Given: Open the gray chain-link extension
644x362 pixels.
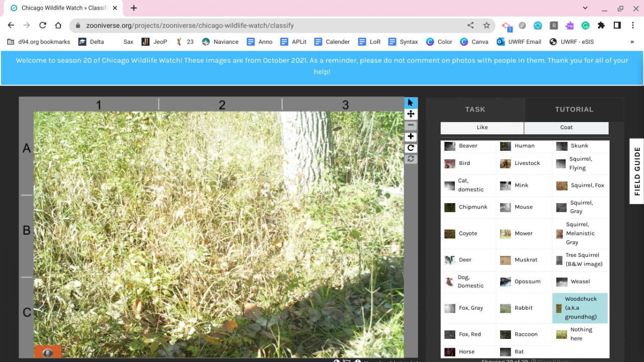Looking at the screenshot, I should click(x=522, y=25).
